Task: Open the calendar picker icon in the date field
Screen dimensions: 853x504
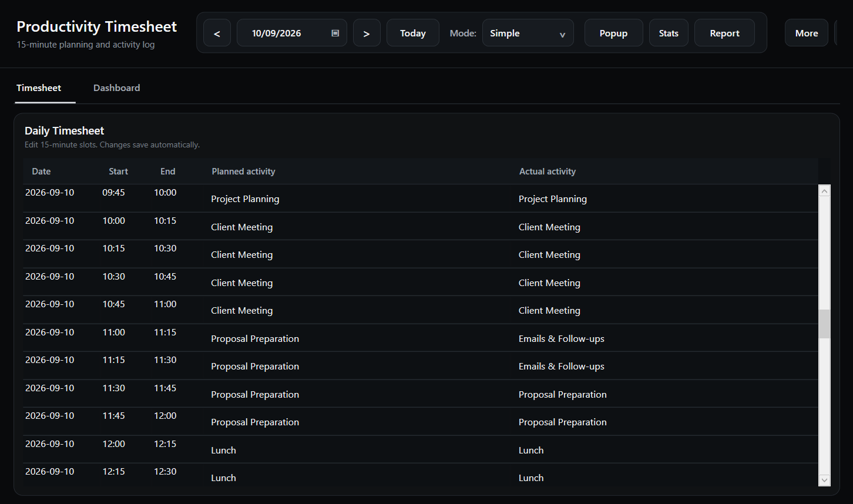Action: tap(335, 33)
